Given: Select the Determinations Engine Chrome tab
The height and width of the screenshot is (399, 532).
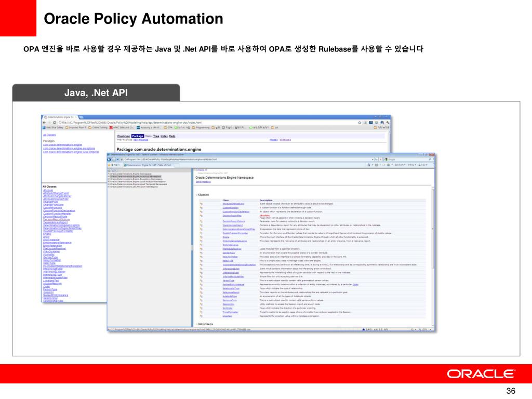Looking at the screenshot, I should [x=60, y=117].
